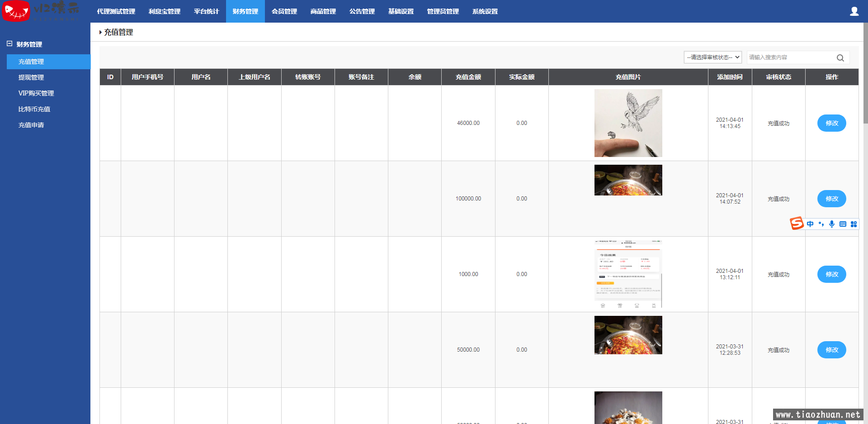Click the 2021-03-31 12:28:53 timestamp
This screenshot has height=424, width=868.
point(730,350)
